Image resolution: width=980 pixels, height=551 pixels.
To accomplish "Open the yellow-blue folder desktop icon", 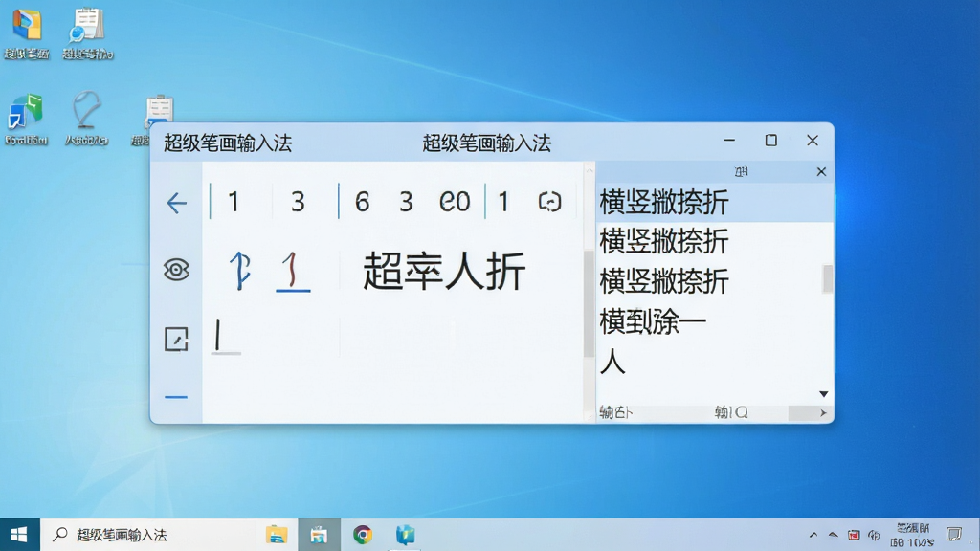I will [x=27, y=33].
